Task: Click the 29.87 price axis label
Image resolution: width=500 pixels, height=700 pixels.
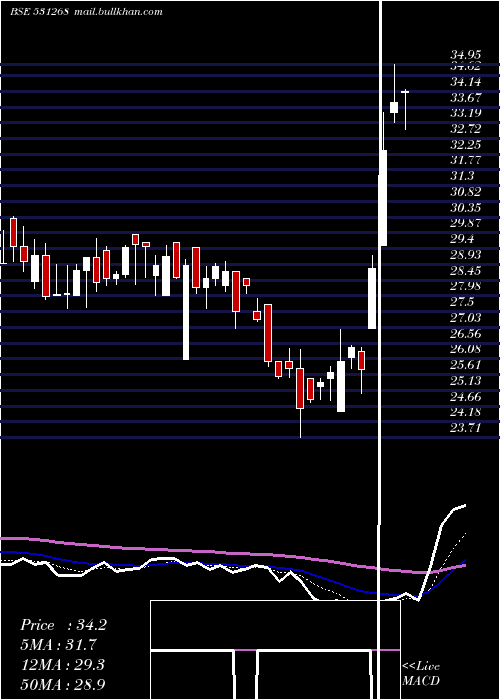Action: pyautogui.click(x=466, y=223)
